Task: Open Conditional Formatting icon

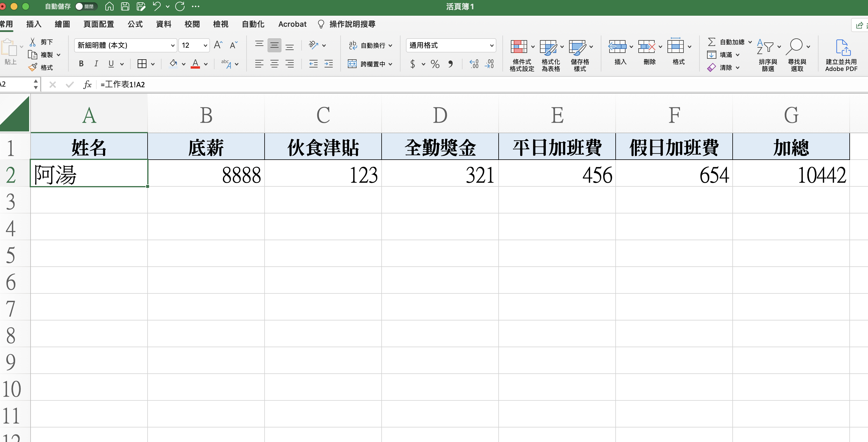Action: tap(519, 47)
